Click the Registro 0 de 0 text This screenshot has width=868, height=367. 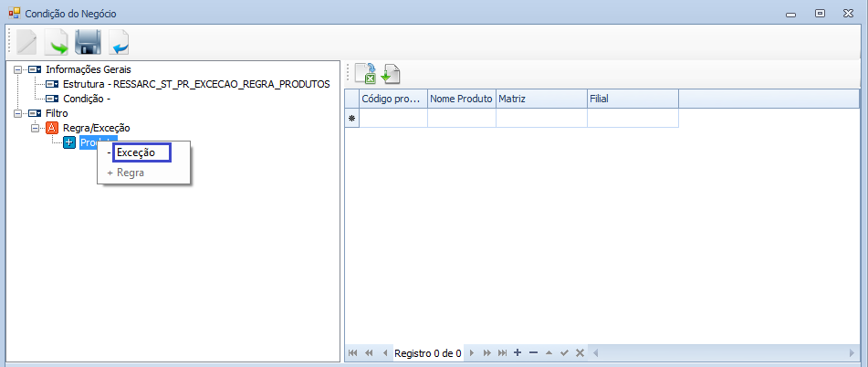(x=428, y=353)
